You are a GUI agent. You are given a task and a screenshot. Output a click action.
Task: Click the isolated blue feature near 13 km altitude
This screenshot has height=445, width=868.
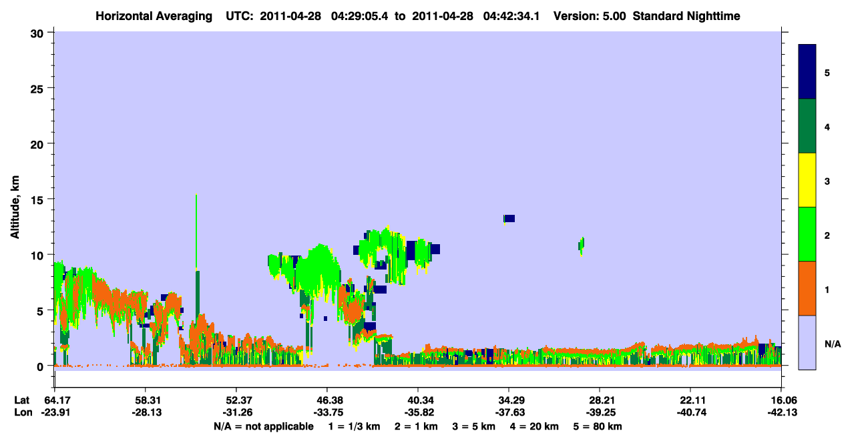(509, 218)
